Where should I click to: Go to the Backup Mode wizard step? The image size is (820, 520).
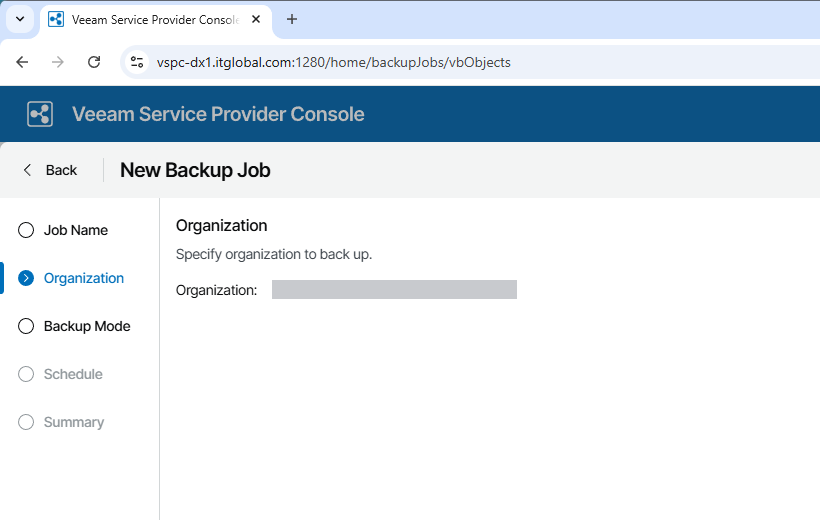(x=87, y=326)
